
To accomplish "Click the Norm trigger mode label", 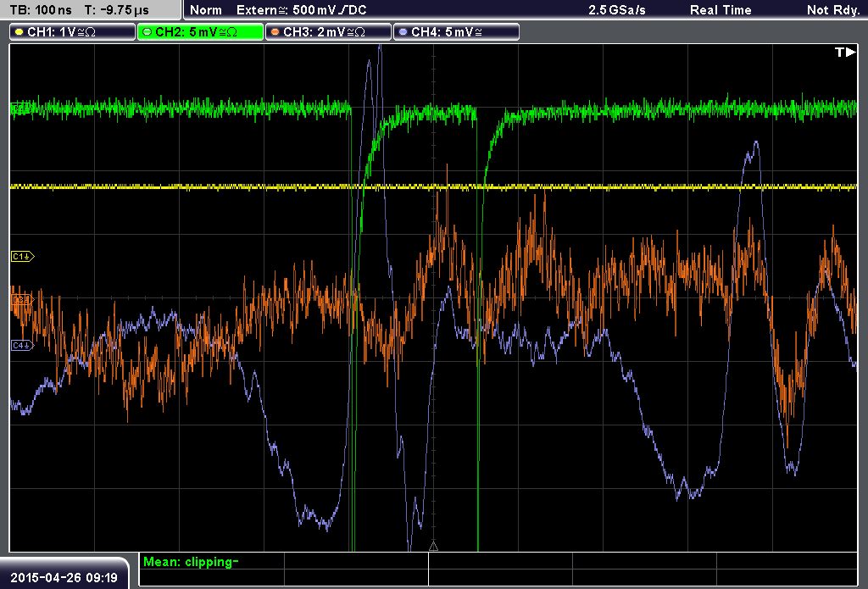I will [x=205, y=10].
